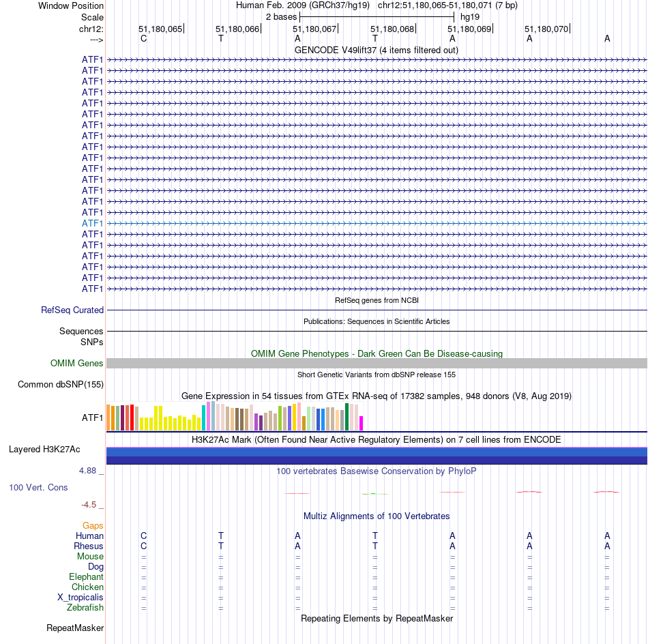Click ATF1 label beside the GTEx bar chart
This screenshot has height=644, width=648.
(x=92, y=418)
